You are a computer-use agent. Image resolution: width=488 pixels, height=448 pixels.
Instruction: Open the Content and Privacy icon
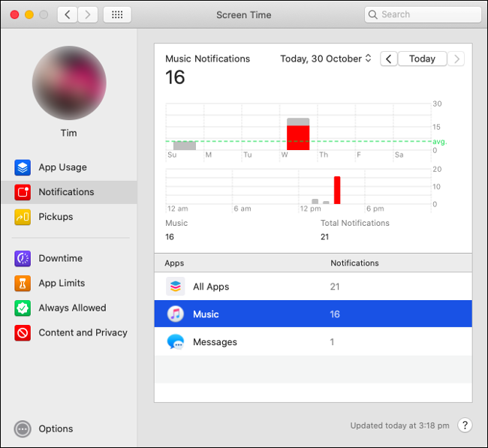click(x=23, y=333)
